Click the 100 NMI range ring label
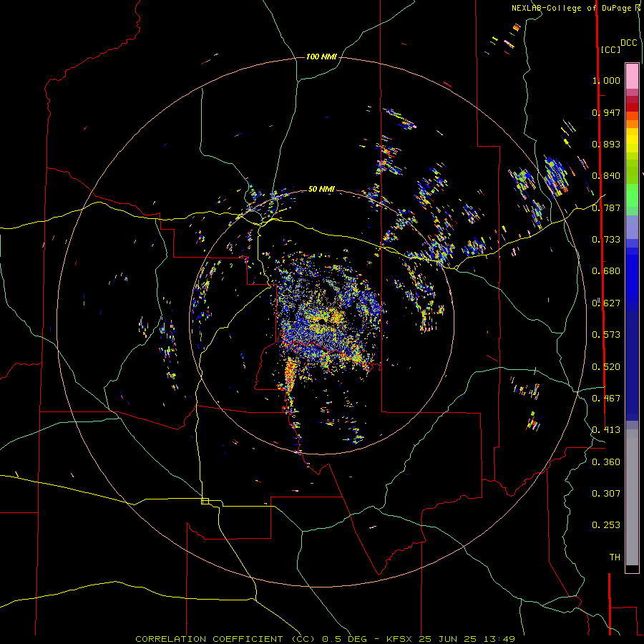The image size is (644, 644). [321, 57]
